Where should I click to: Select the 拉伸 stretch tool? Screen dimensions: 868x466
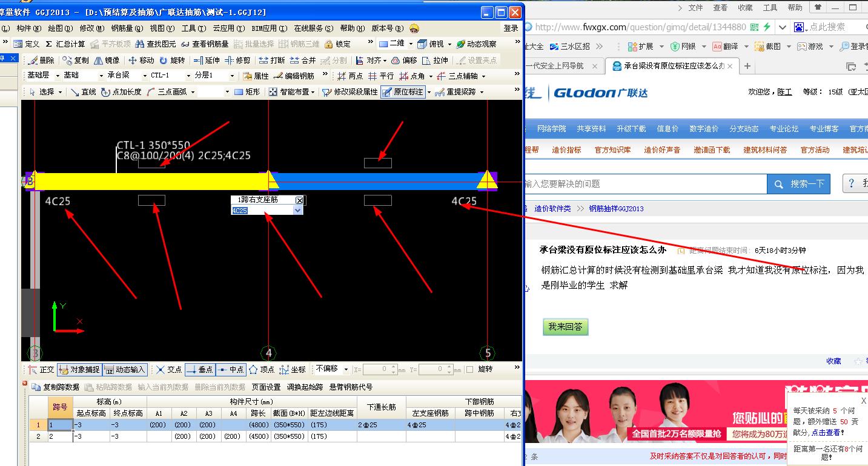(436, 61)
